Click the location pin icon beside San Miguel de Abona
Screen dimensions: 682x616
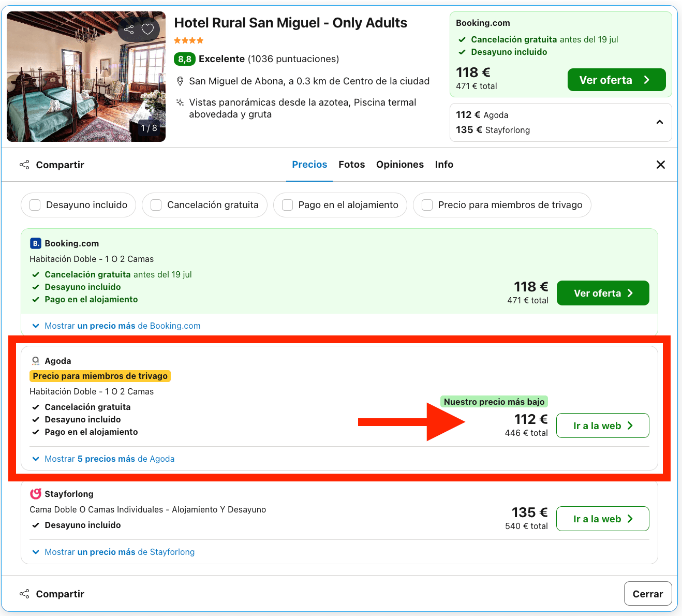click(180, 81)
